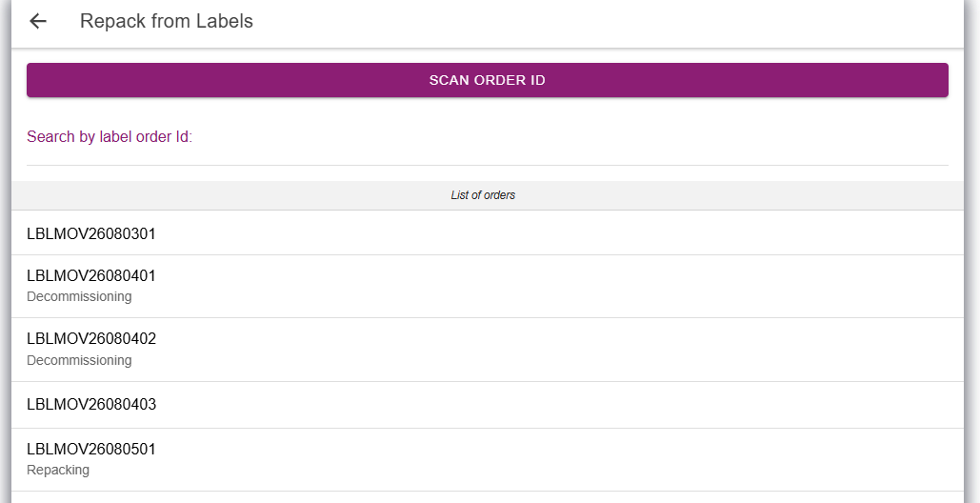Choose the first order in the list
Screen dimensions: 980x503
point(487,233)
